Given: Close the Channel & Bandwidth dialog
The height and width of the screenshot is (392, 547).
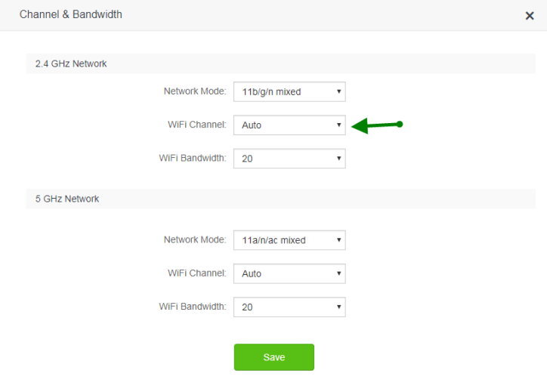Looking at the screenshot, I should click(x=530, y=16).
